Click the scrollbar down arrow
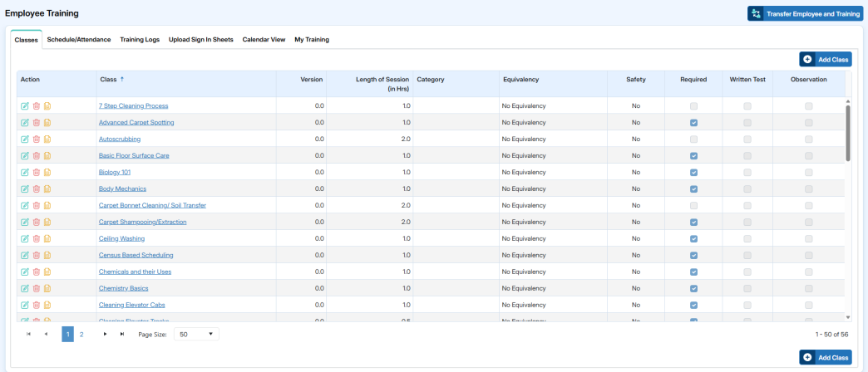Image resolution: width=868 pixels, height=372 pixels. click(x=847, y=317)
